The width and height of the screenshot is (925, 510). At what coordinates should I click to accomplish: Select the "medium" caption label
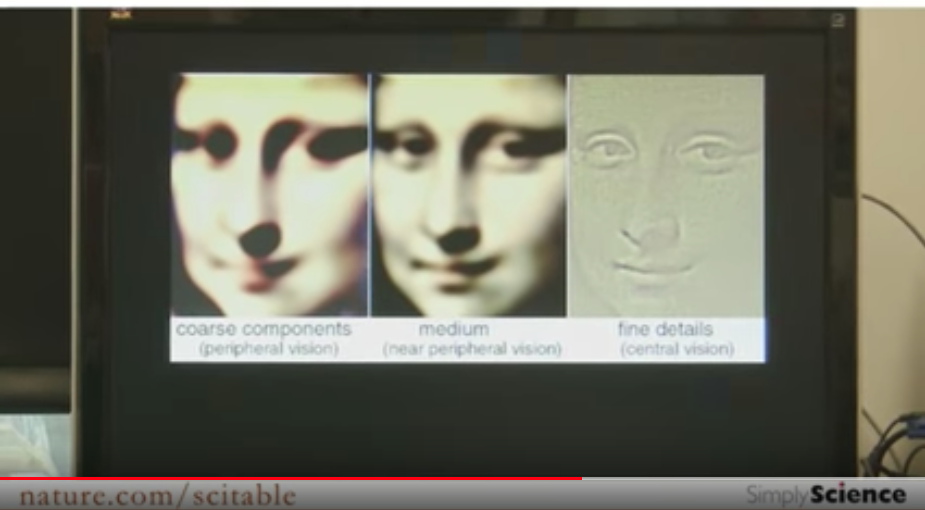point(454,329)
